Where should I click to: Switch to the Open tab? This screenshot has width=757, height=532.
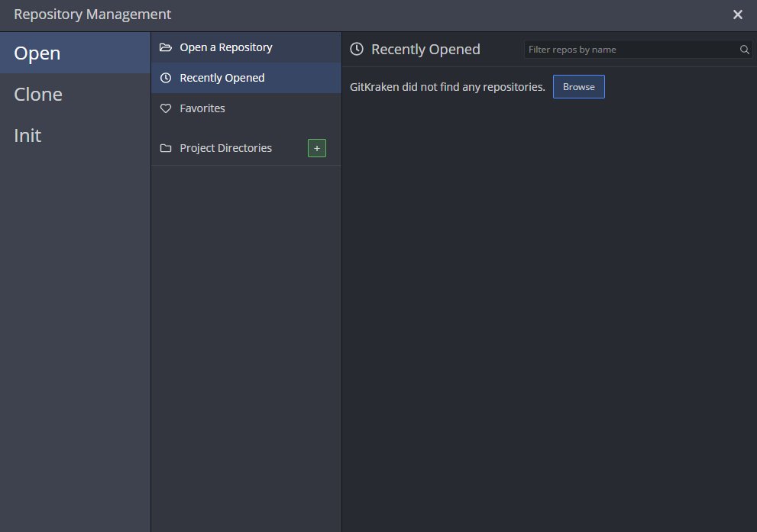tap(75, 53)
